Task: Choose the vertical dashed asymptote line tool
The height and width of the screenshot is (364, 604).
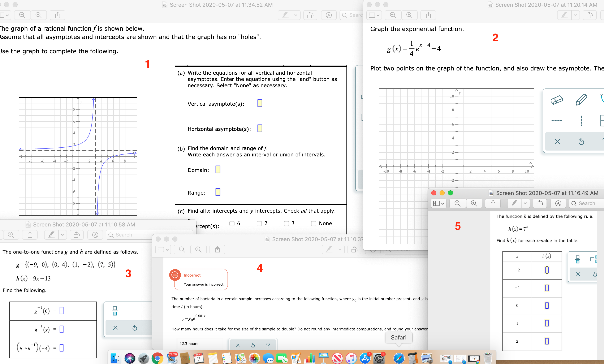Action: pyautogui.click(x=581, y=121)
